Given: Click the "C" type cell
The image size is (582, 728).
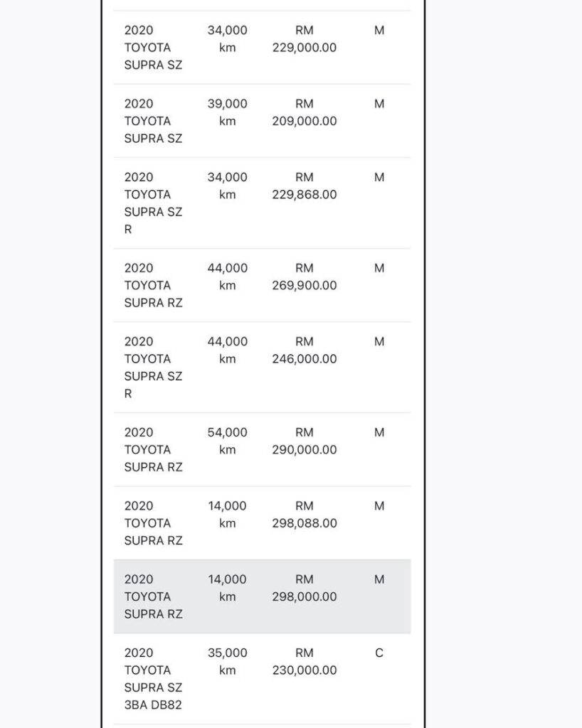Looking at the screenshot, I should click(x=379, y=653).
